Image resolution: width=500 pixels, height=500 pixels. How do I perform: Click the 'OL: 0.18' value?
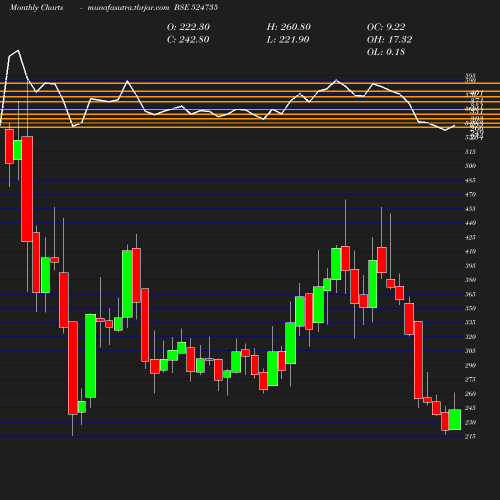(x=386, y=52)
